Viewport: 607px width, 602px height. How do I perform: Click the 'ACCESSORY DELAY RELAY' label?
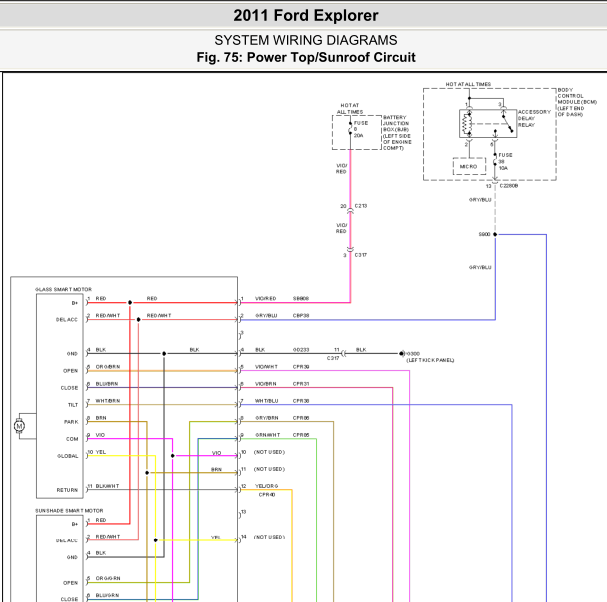(x=534, y=118)
